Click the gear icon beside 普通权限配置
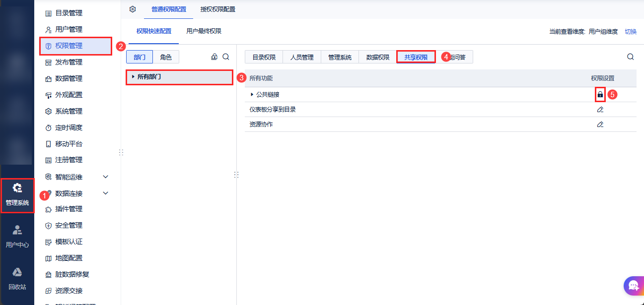Viewport: 644px width, 305px height. 133,9
